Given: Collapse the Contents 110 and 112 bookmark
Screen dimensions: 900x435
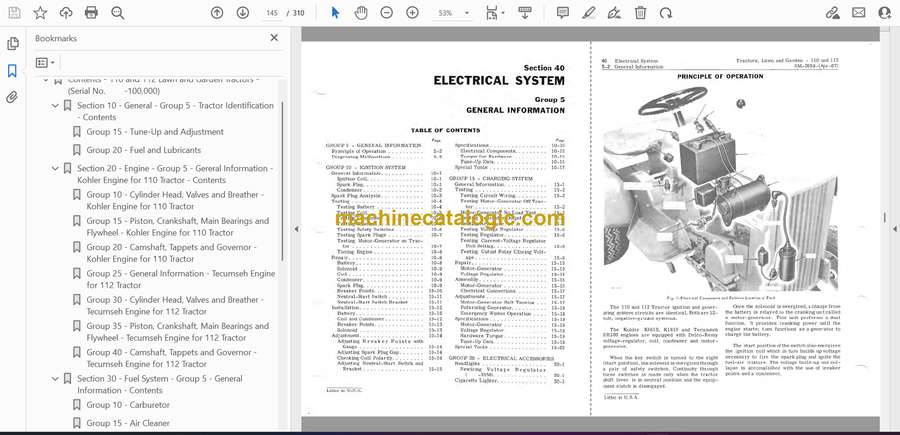Looking at the screenshot, I should click(45, 80).
